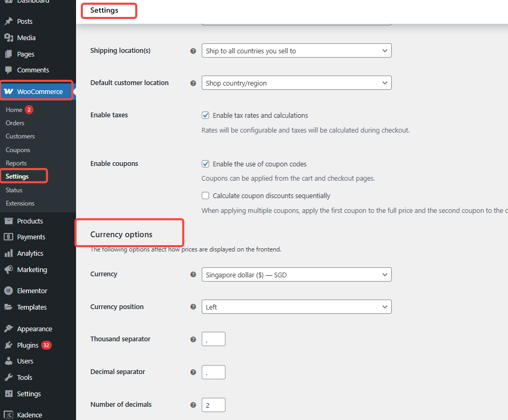Click the Pages icon in sidebar
This screenshot has width=508, height=420.
tap(8, 54)
